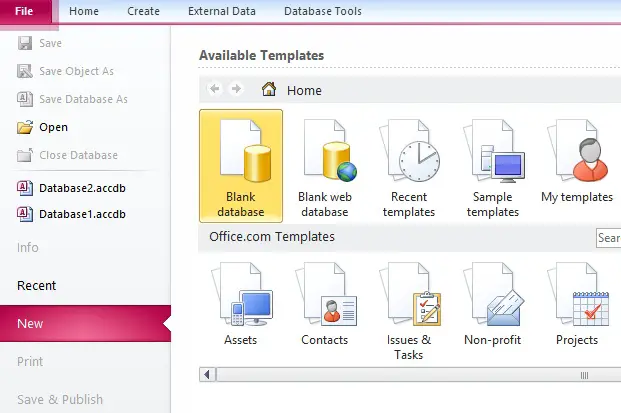Open recent file Database2.accdb

tap(82, 188)
